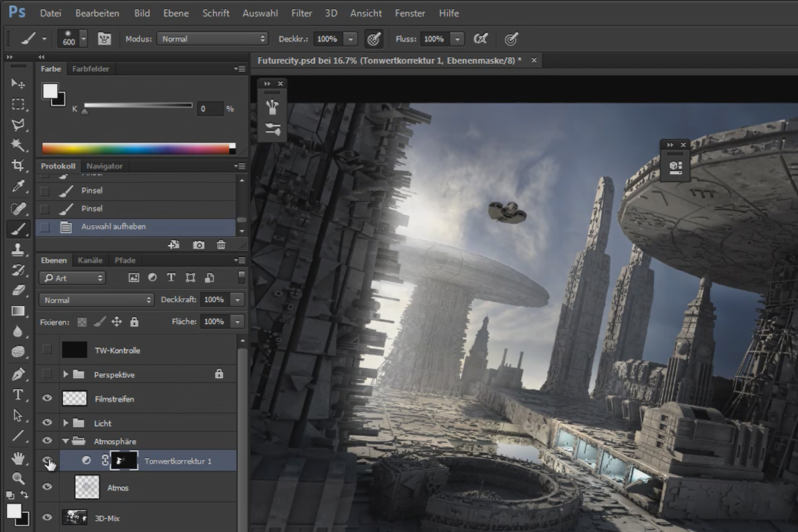Select the Crop tool
Viewport: 798px width, 532px height.
pyautogui.click(x=18, y=166)
